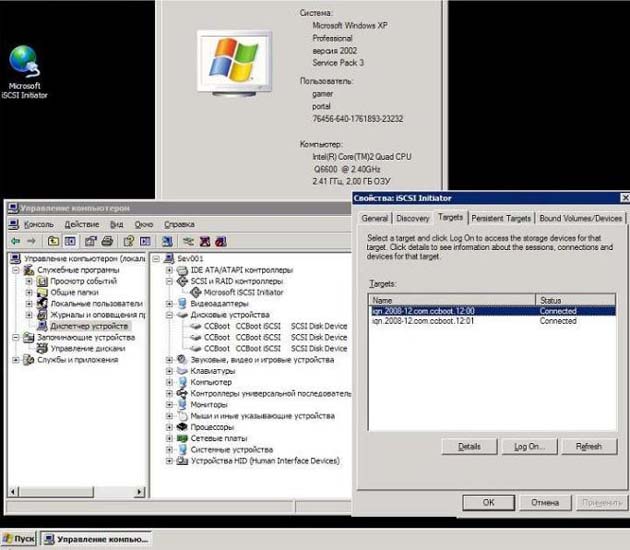Select Sev001 computer root node
630x550 pixels.
[190, 258]
